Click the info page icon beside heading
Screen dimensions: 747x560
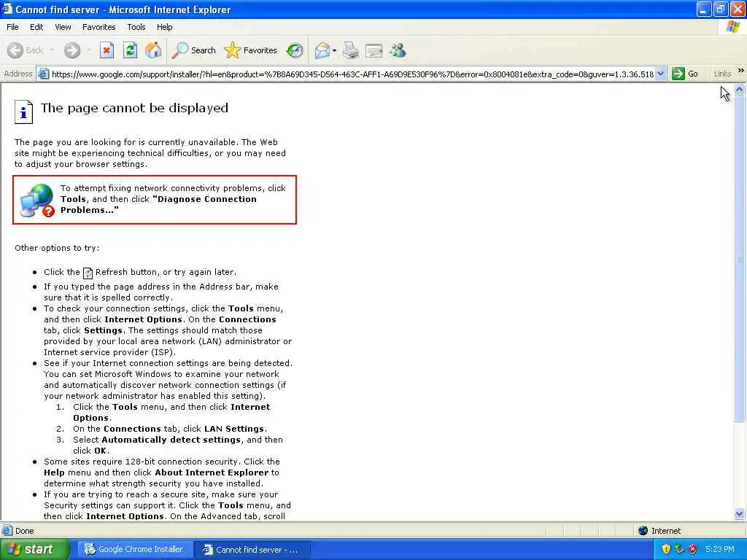coord(23,112)
